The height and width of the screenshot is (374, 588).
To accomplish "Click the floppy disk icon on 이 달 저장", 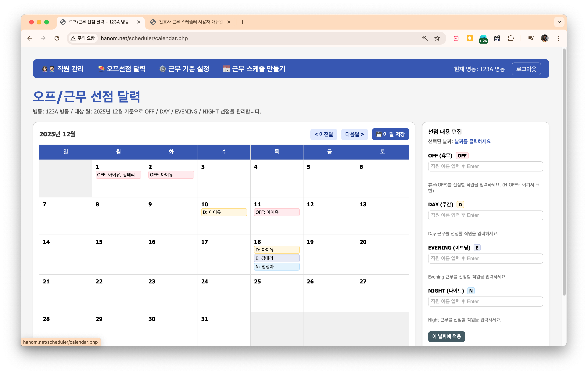I will point(379,134).
